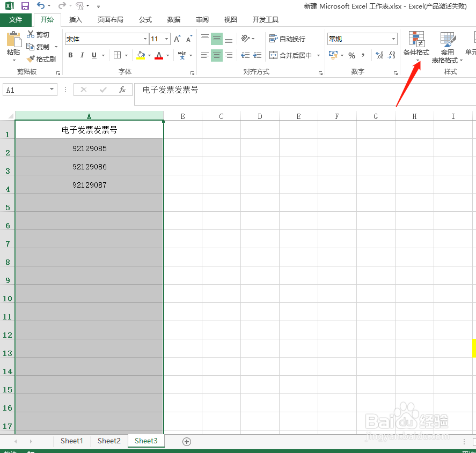Switch to Sheet1 worksheet
The image size is (476, 453).
click(71, 441)
